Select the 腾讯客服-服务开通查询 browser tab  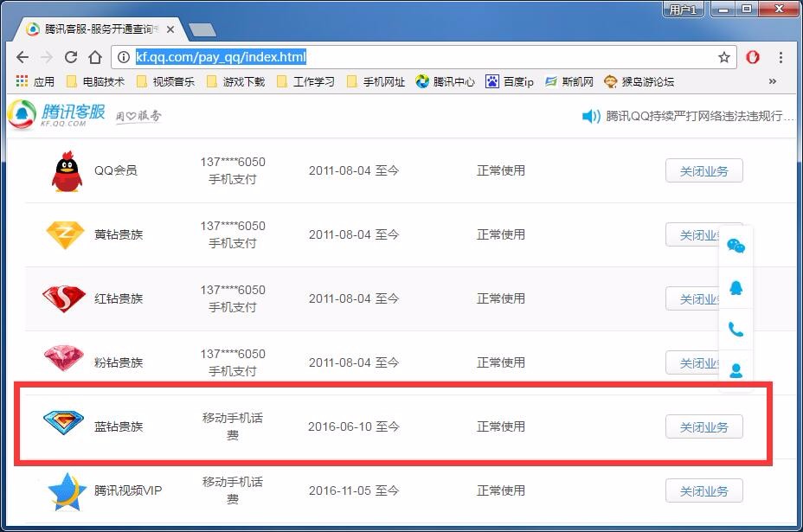click(100, 29)
